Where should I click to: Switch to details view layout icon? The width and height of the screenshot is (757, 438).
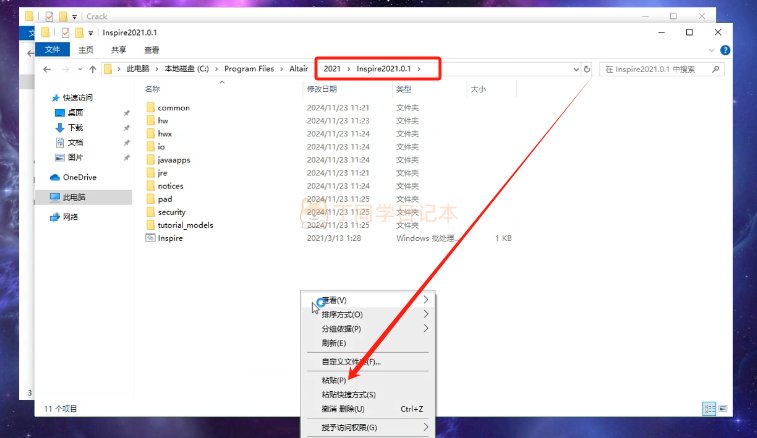tap(709, 409)
